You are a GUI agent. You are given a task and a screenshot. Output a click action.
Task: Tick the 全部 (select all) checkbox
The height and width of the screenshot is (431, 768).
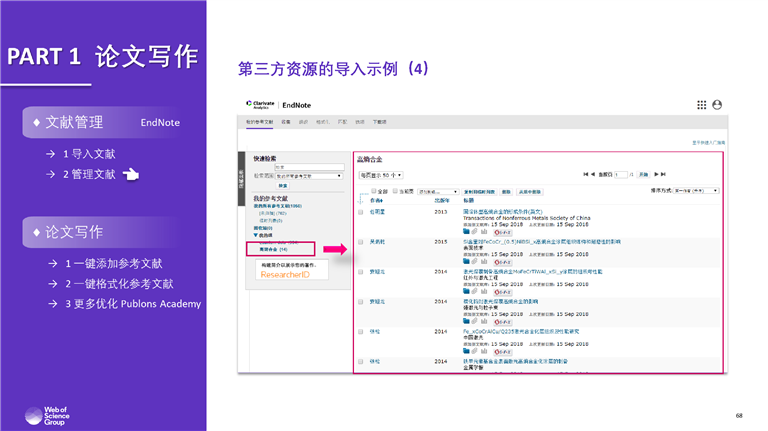coord(374,191)
